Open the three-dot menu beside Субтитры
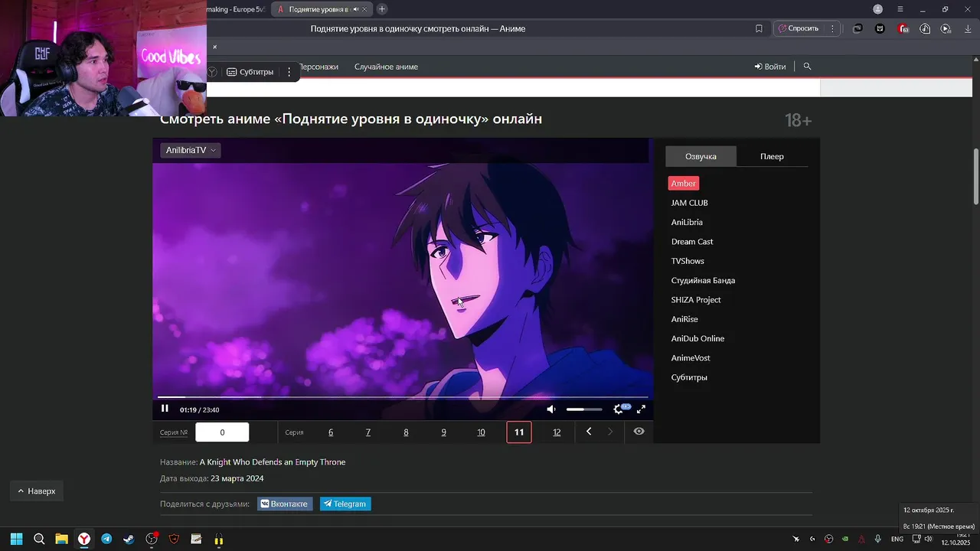This screenshot has width=980, height=551. 289,72
